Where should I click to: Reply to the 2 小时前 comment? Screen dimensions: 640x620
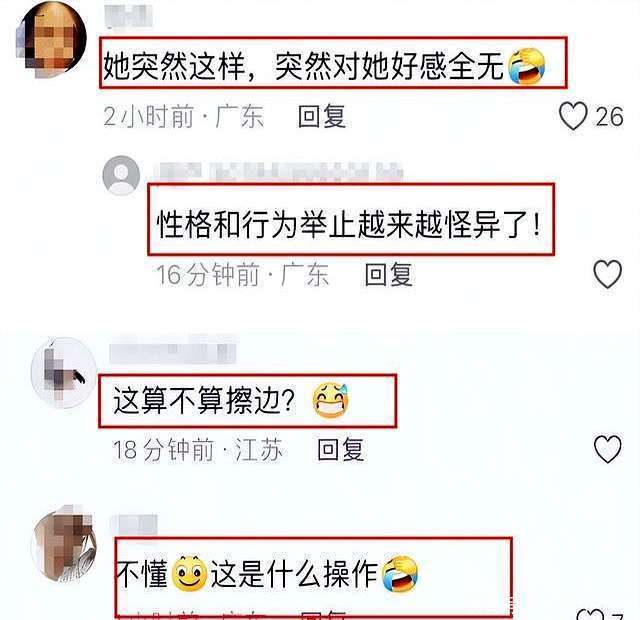(322, 116)
